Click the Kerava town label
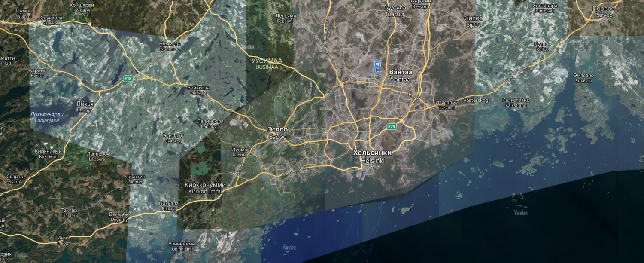 (420, 3)
